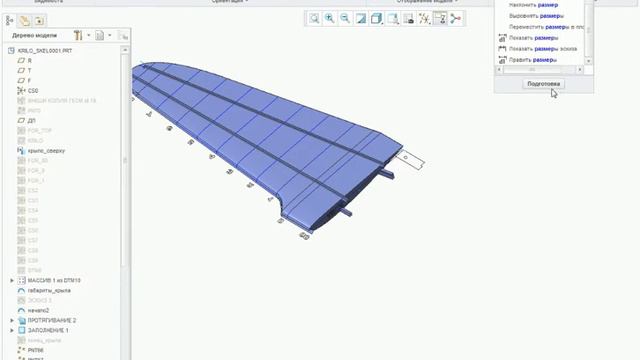Select the PNT66 datum point
This screenshot has width=640, height=360.
36,350
